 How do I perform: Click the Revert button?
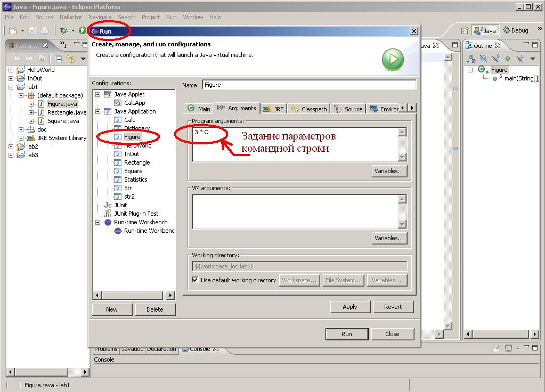pos(393,307)
